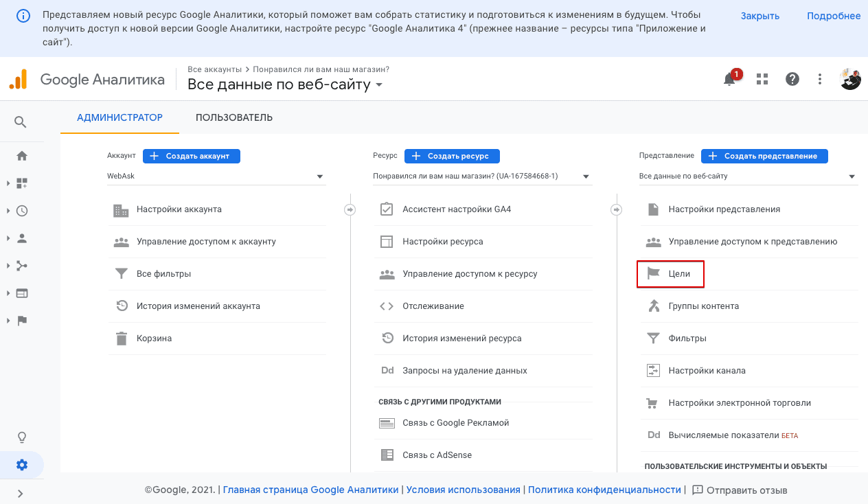The width and height of the screenshot is (868, 504).
Task: Open 'Главная страница Google Аналитики' footer link
Action: click(311, 490)
